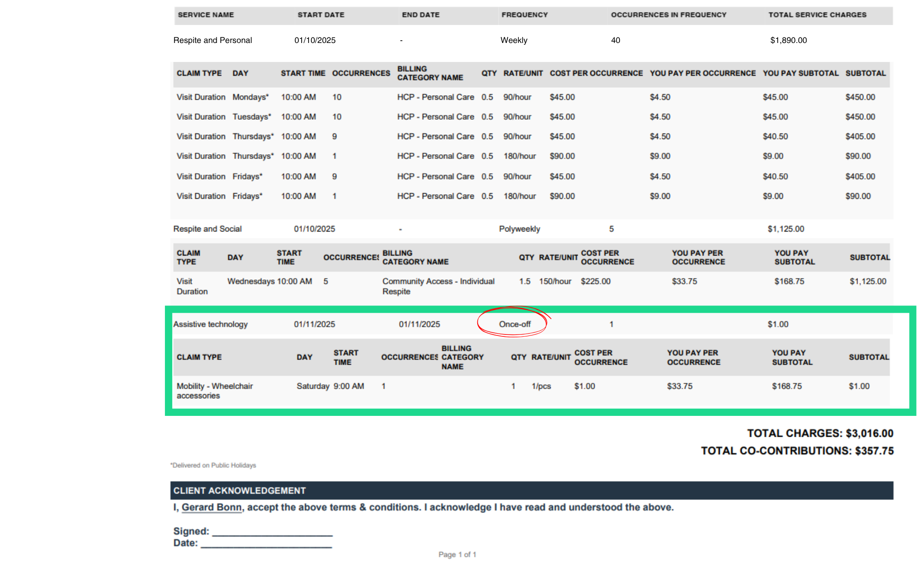The height and width of the screenshot is (579, 924).
Task: Click the circled Once-off frequency value
Action: [x=514, y=324]
